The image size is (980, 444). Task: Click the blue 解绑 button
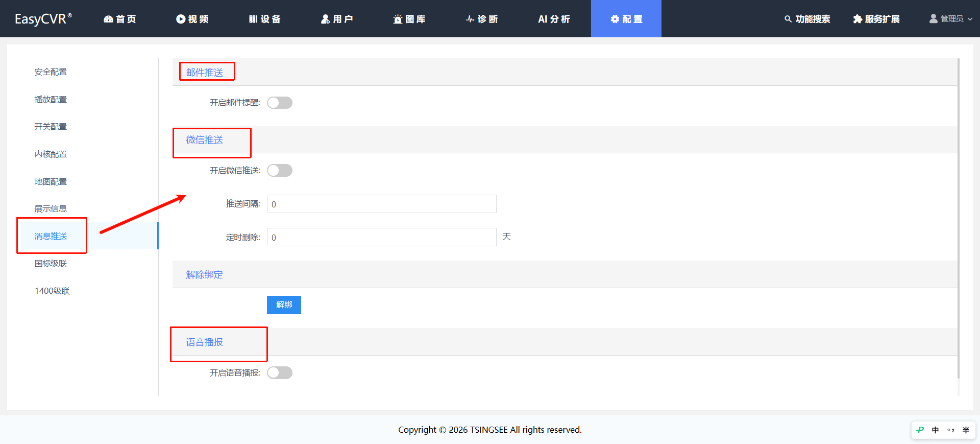click(284, 305)
